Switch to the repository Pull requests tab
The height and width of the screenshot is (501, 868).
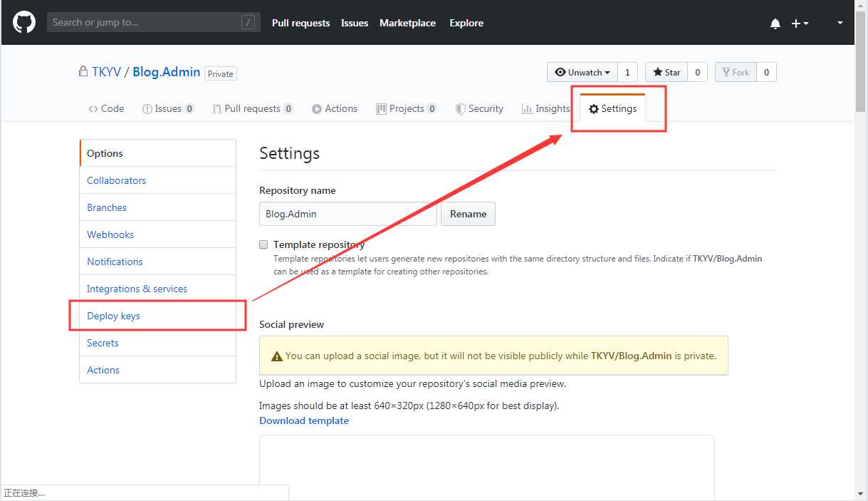click(253, 108)
